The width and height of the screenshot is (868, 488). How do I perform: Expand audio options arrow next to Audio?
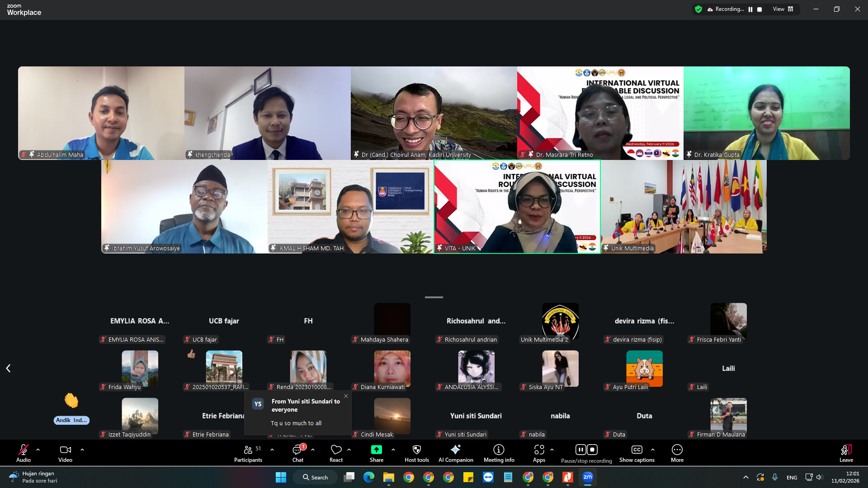[38, 450]
